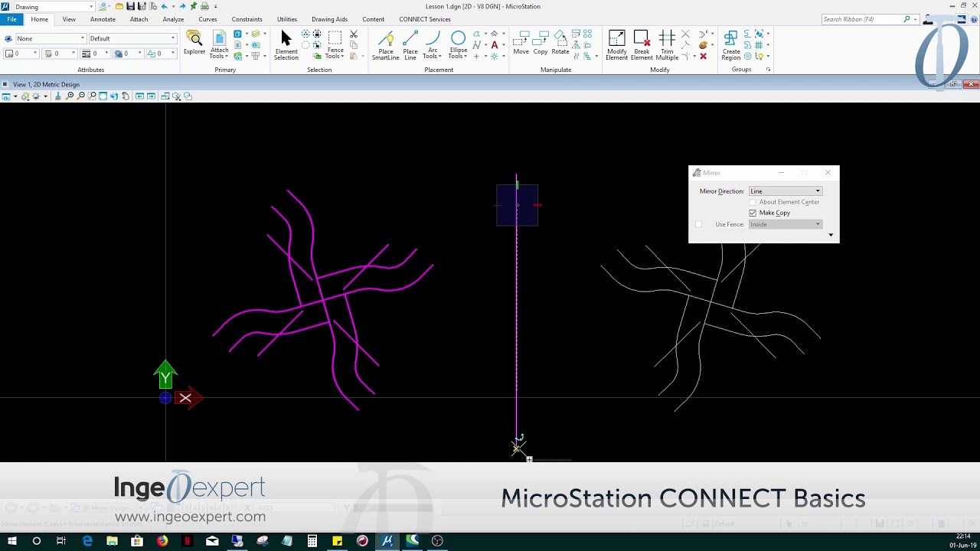Open the Drawing workflow dropdown
The height and width of the screenshot is (551, 980).
pos(54,6)
